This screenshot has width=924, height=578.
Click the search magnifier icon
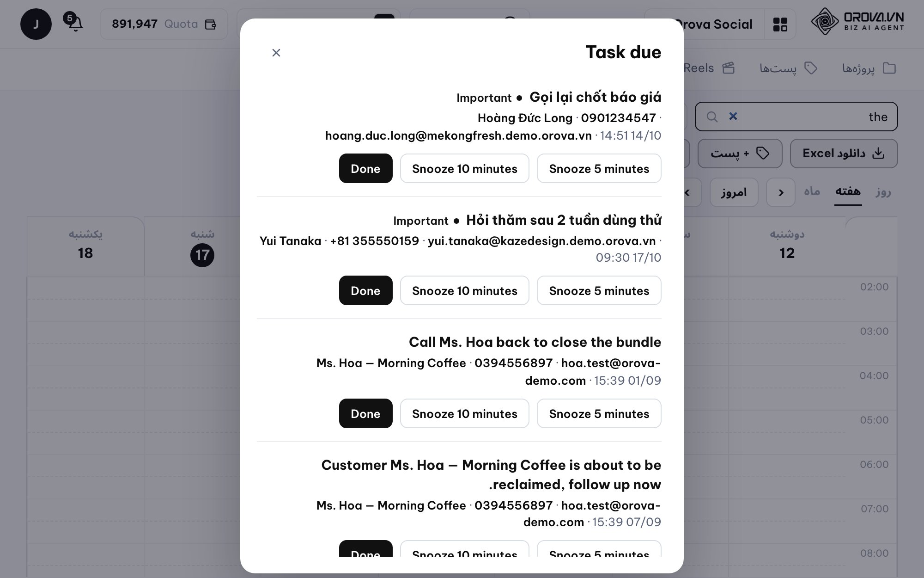pyautogui.click(x=712, y=117)
